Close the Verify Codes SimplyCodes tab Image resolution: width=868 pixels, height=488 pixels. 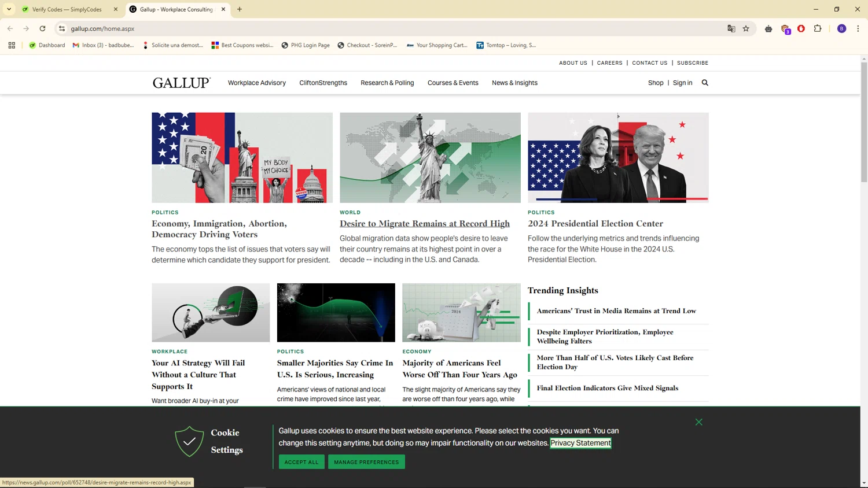(x=116, y=9)
